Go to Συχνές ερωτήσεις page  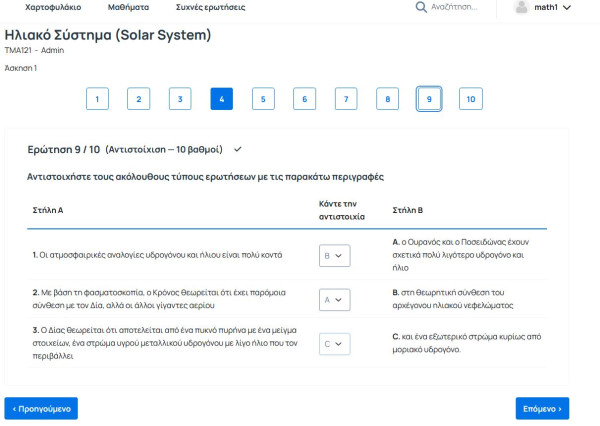[x=210, y=7]
